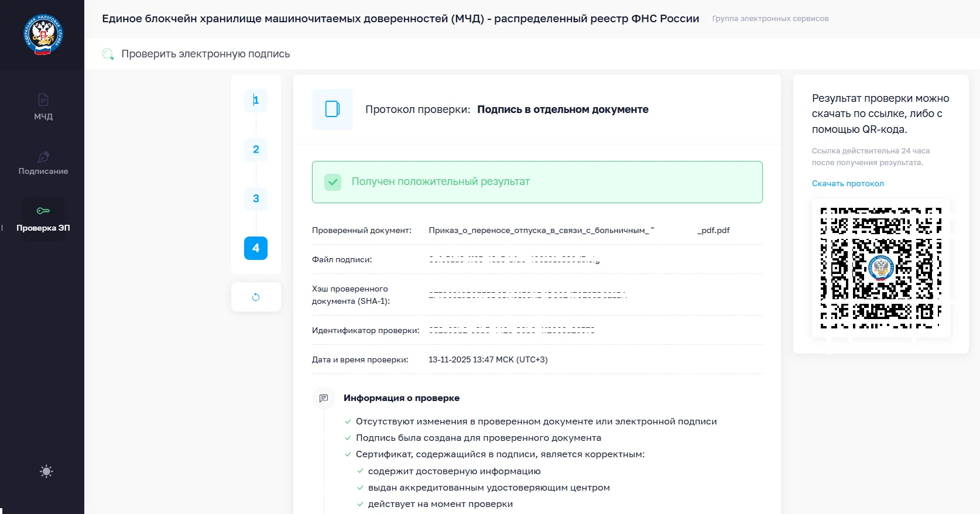Jump to step 3 in stepper
Viewport: 980px width, 514px height.
(256, 199)
